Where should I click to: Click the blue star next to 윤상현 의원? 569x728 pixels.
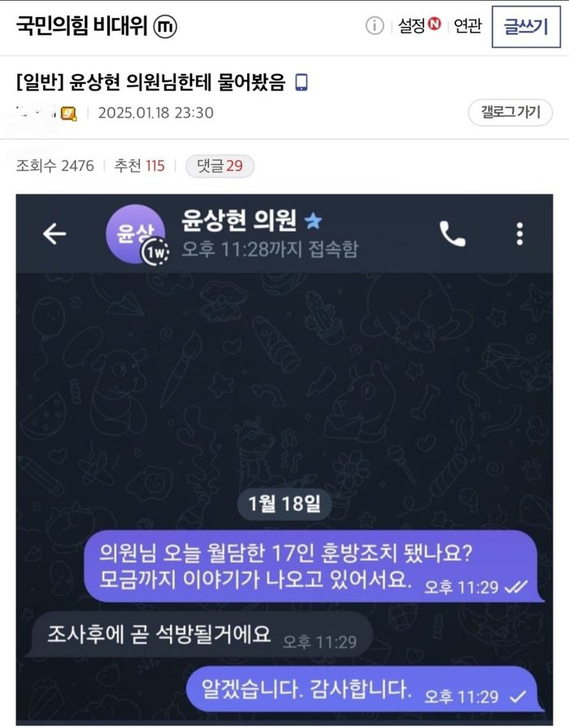(x=313, y=221)
